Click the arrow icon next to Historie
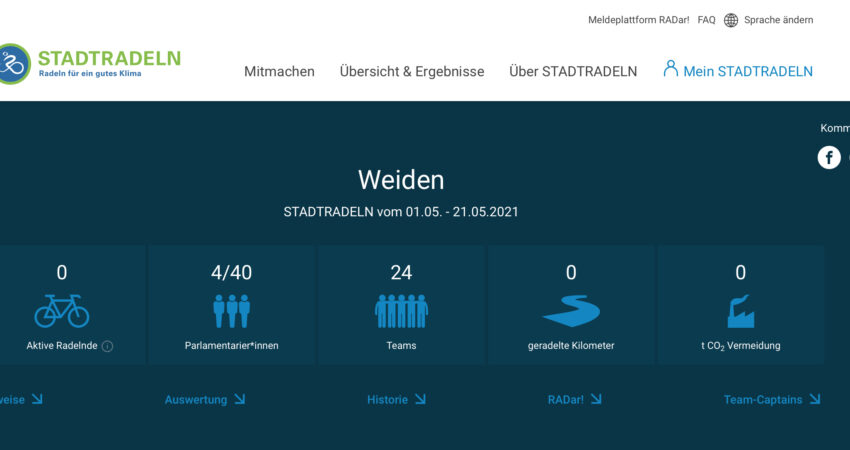 [x=420, y=400]
